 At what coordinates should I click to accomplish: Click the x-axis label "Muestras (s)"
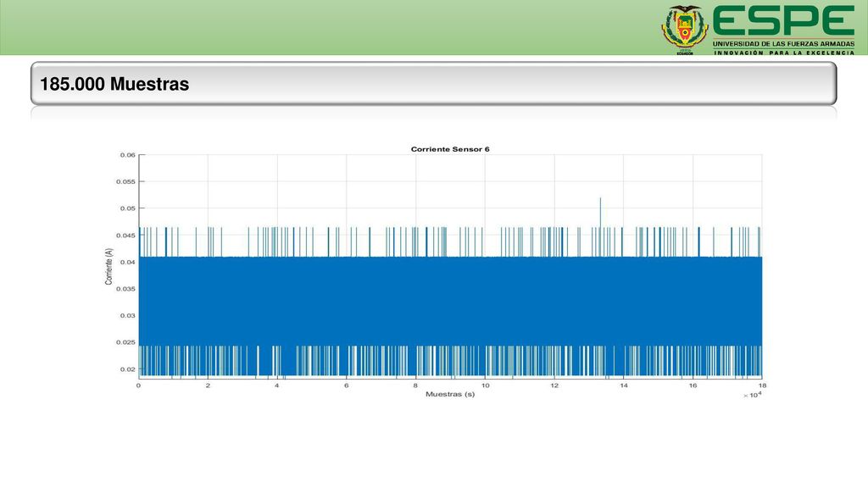[x=450, y=395]
